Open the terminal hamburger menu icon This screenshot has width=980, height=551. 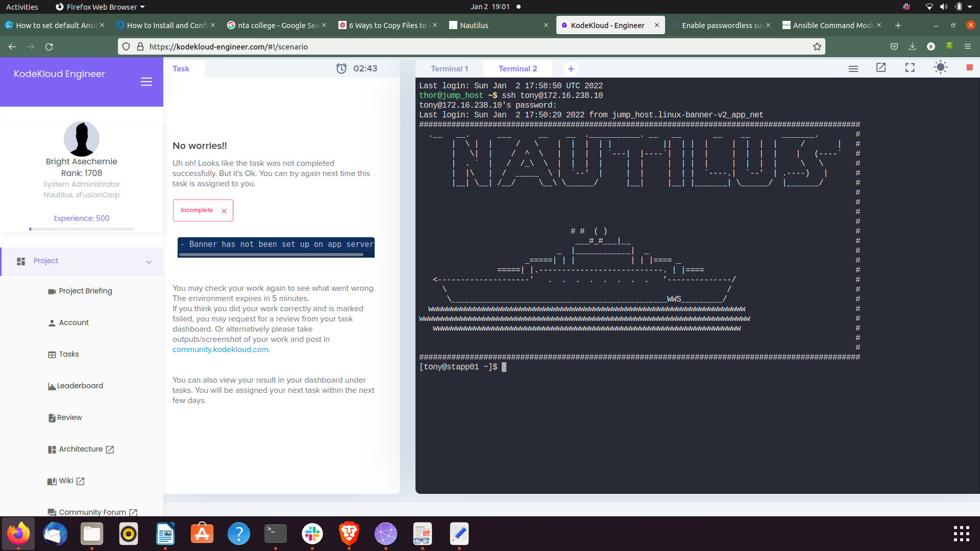(x=853, y=69)
